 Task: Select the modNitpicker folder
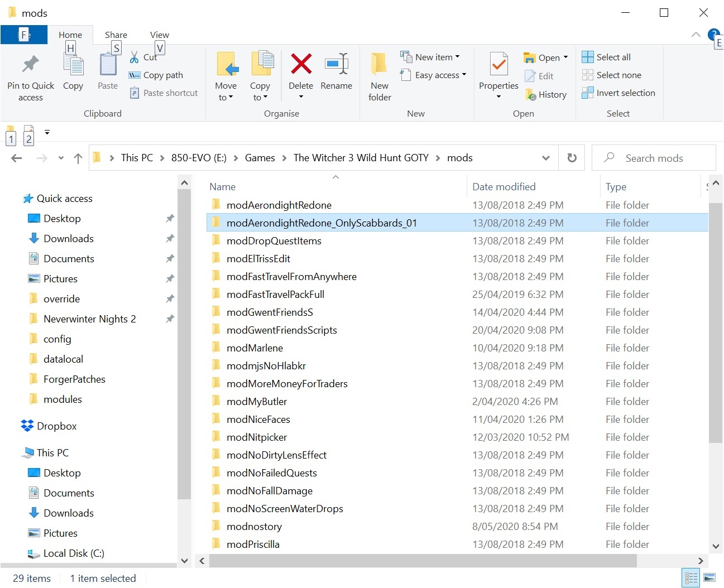(257, 437)
